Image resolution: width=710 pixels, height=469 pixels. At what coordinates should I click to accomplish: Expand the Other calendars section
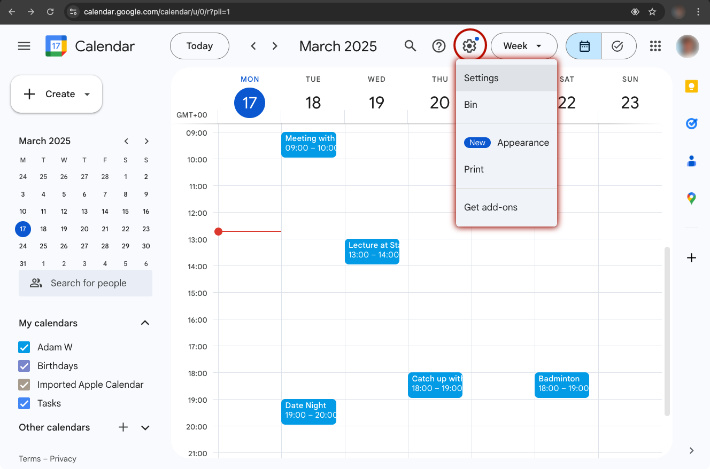pyautogui.click(x=145, y=427)
